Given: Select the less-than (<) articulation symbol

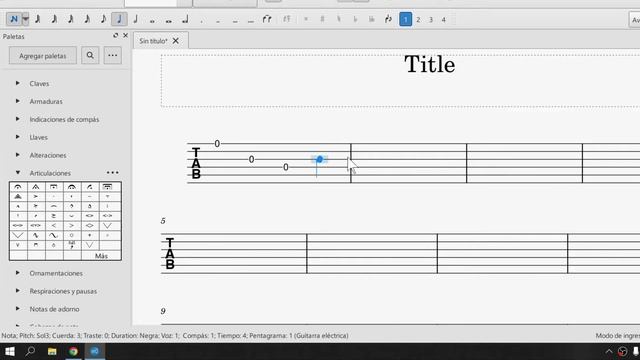Looking at the screenshot, I should [53, 225].
